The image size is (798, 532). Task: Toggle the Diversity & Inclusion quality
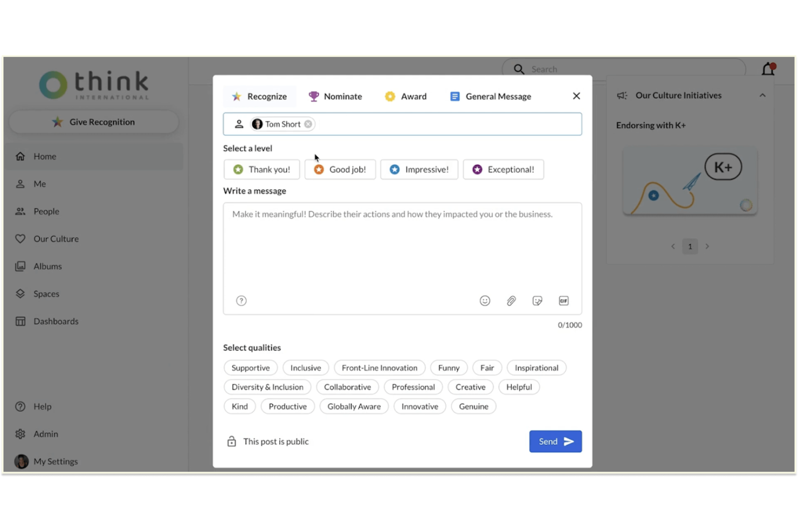coord(267,387)
